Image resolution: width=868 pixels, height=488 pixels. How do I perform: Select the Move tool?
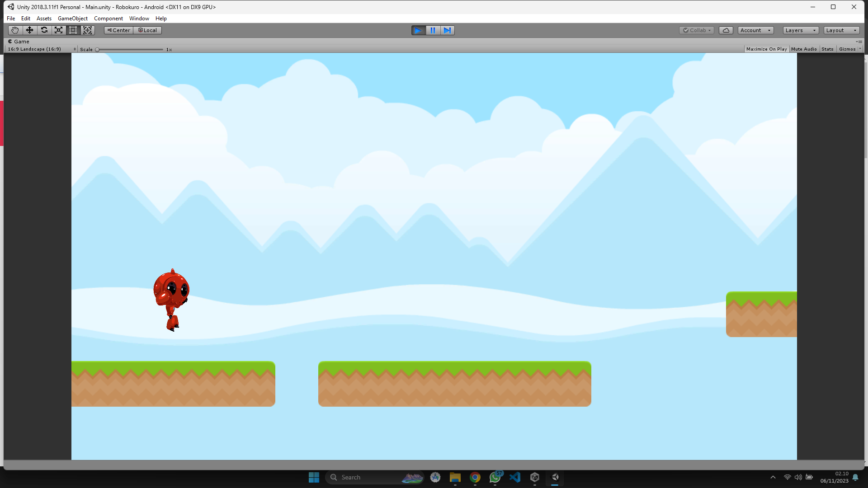click(29, 30)
